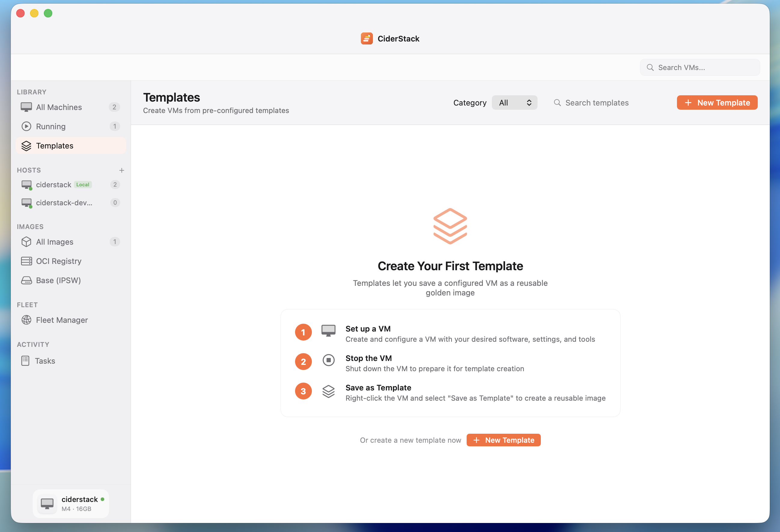Viewport: 780px width, 532px height.
Task: Click the New Template button top right
Action: pos(717,103)
